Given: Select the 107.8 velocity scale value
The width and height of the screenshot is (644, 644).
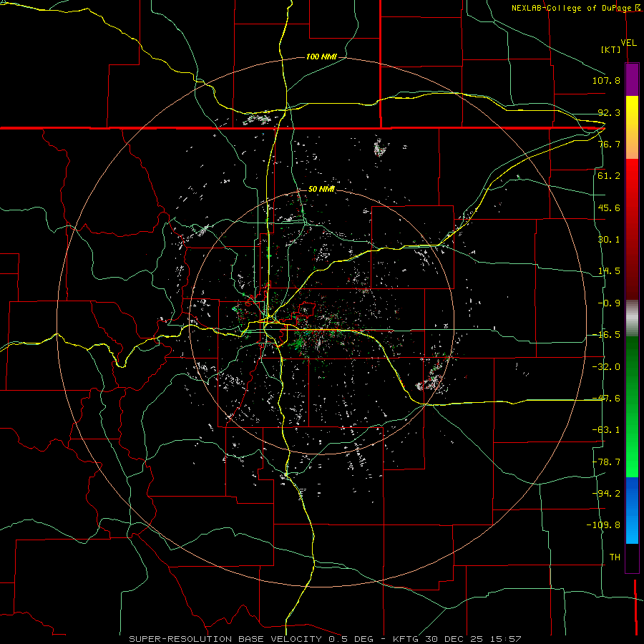Looking at the screenshot, I should pos(606,80).
